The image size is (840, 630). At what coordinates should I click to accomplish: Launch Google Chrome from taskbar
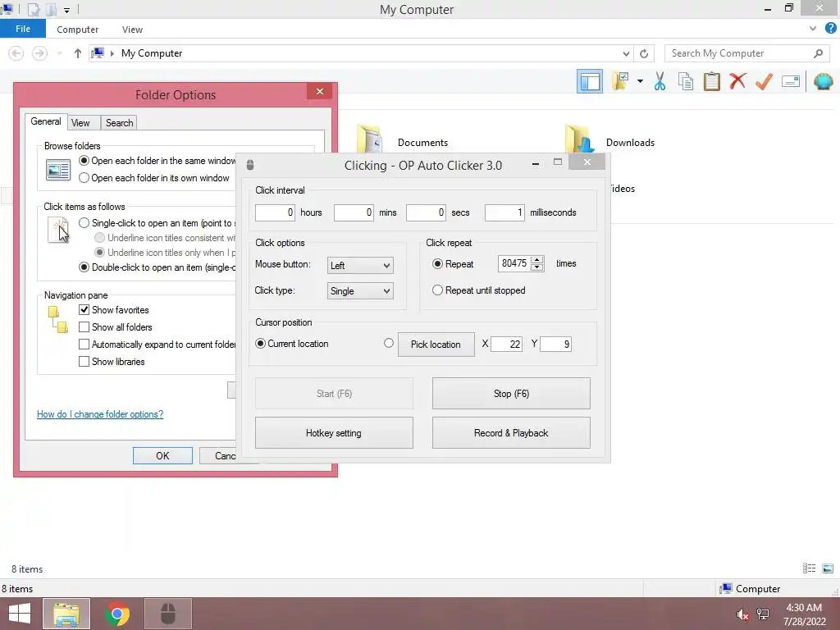click(x=117, y=614)
